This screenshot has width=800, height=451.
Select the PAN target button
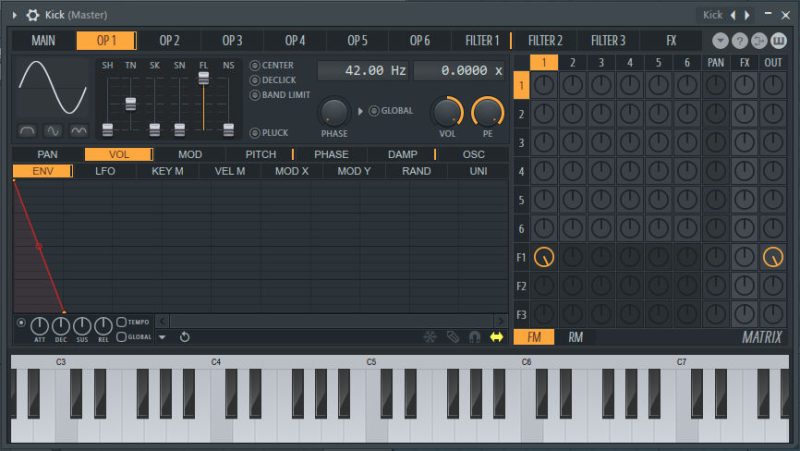pos(47,154)
